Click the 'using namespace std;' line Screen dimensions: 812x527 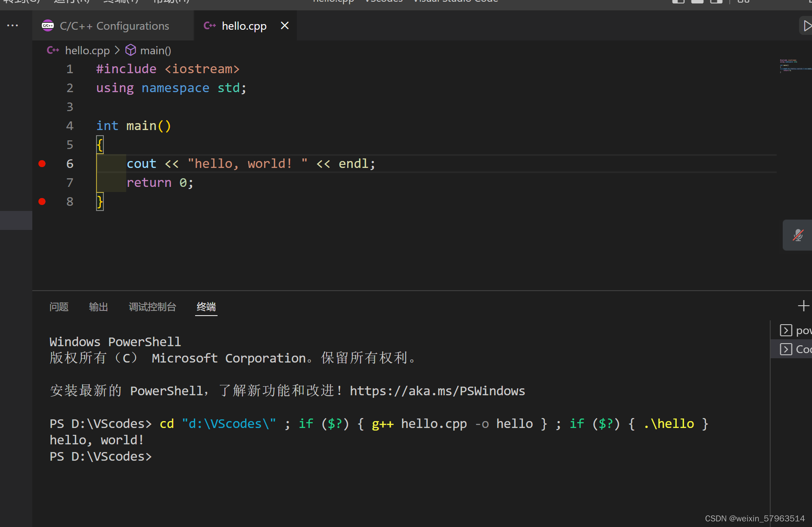click(x=171, y=88)
